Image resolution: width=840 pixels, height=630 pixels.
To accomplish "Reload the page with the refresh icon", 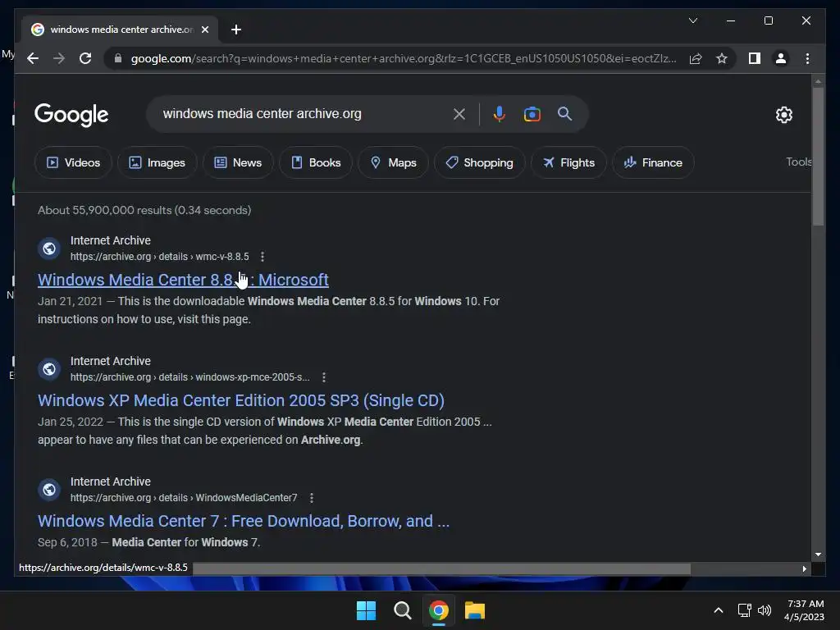I will tap(85, 58).
